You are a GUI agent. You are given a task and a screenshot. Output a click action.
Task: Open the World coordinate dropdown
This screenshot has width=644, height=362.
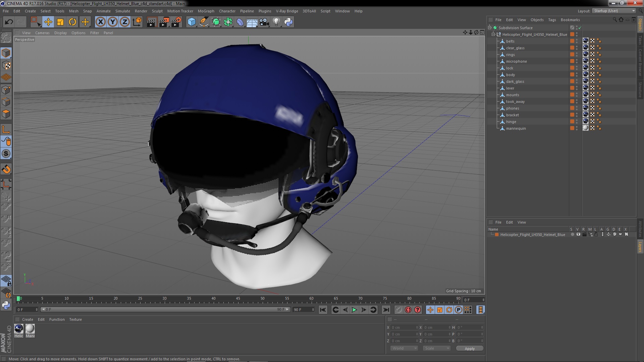[404, 348]
